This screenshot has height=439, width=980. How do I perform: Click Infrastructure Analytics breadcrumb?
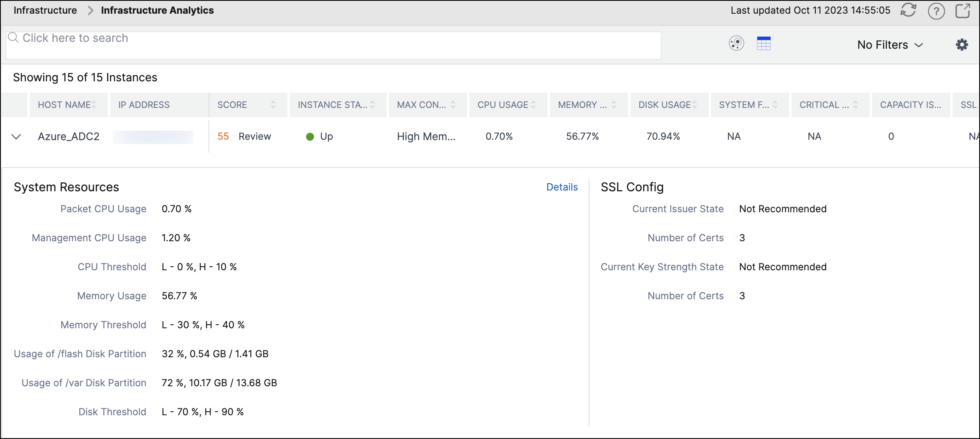point(157,10)
